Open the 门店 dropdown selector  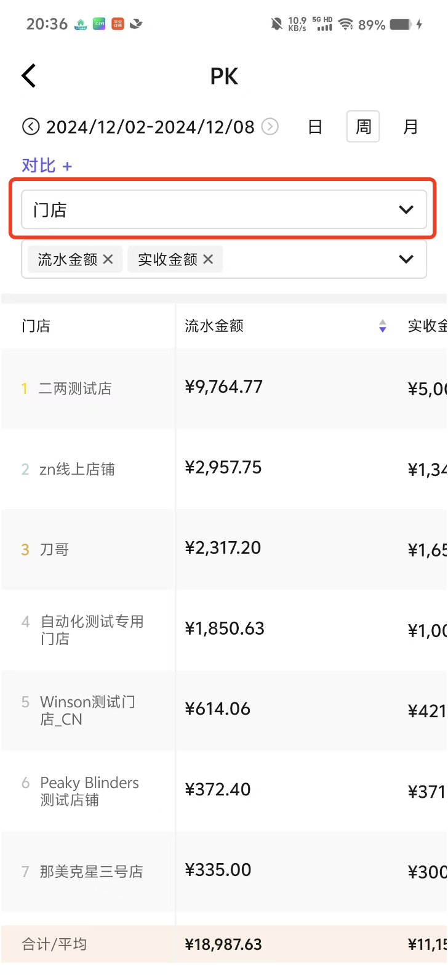[224, 210]
